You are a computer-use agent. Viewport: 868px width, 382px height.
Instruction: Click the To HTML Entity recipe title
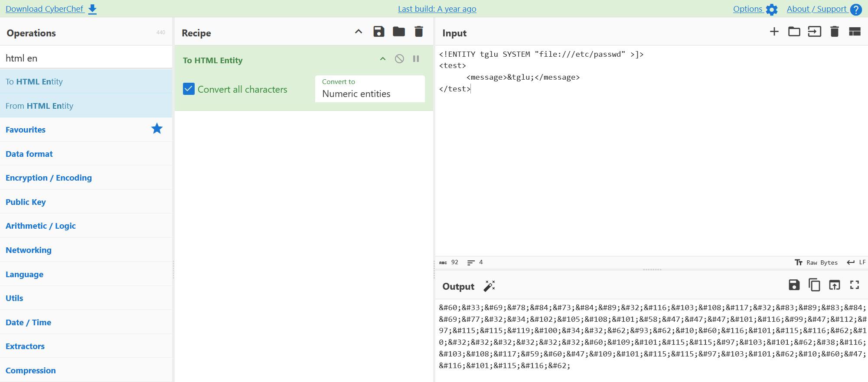[212, 60]
